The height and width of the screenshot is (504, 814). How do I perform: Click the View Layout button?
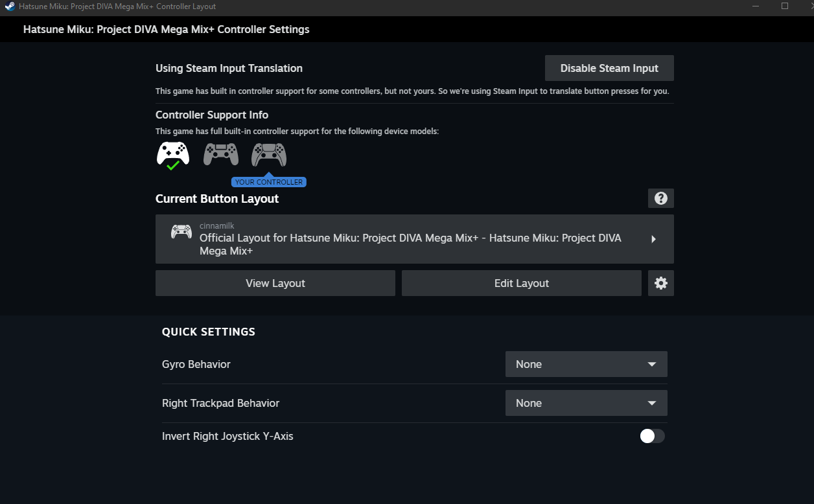tap(275, 283)
